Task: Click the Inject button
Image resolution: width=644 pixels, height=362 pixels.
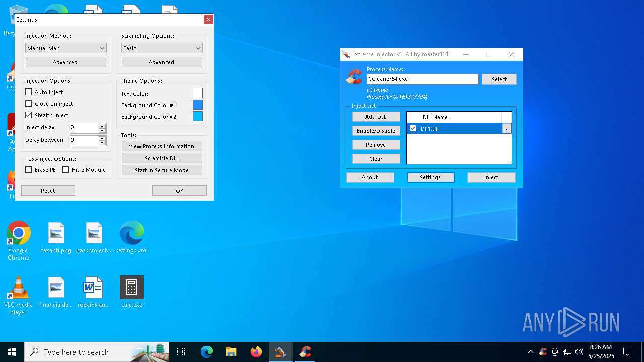Action: 491,177
